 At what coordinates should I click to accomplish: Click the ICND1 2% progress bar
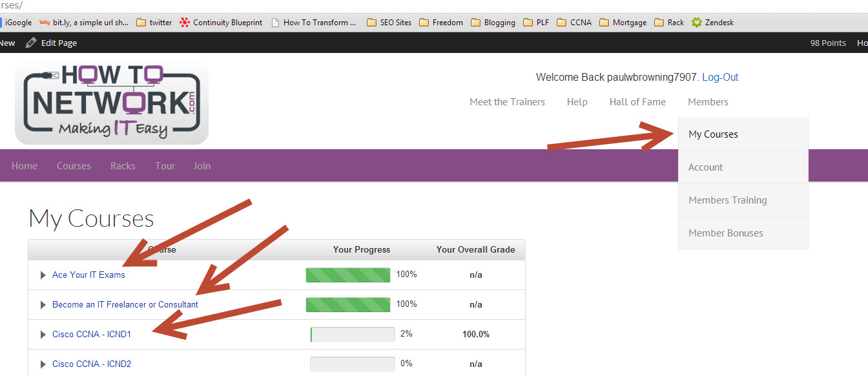point(352,335)
